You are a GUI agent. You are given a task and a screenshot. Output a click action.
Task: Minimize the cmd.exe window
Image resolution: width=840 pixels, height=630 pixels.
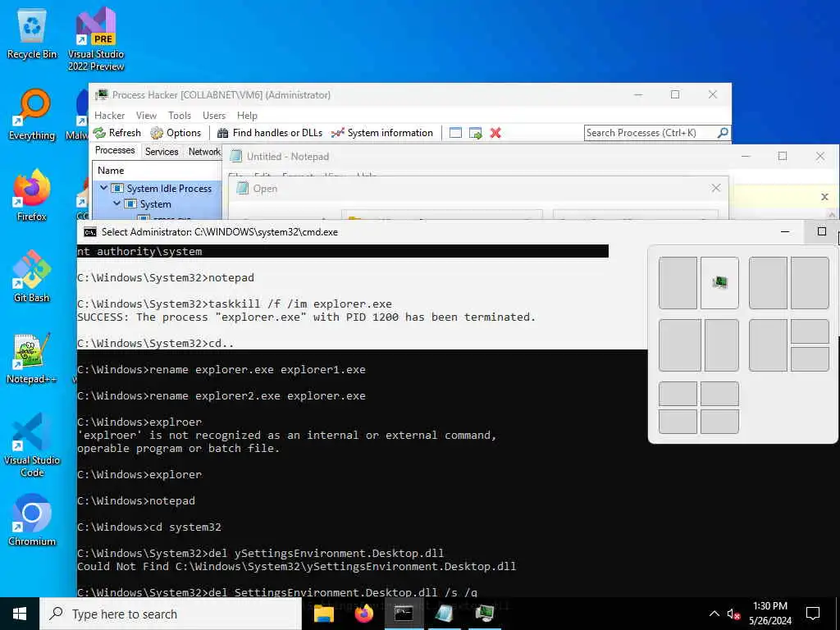pyautogui.click(x=785, y=231)
